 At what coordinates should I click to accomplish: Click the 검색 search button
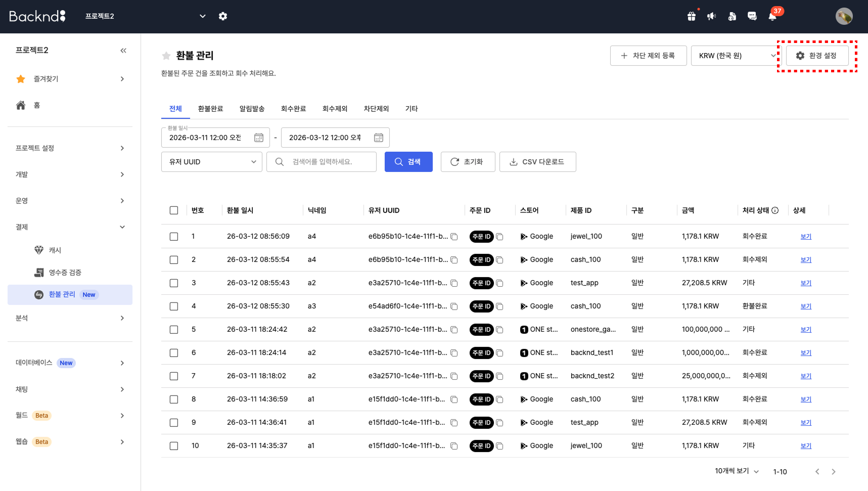[x=408, y=161]
